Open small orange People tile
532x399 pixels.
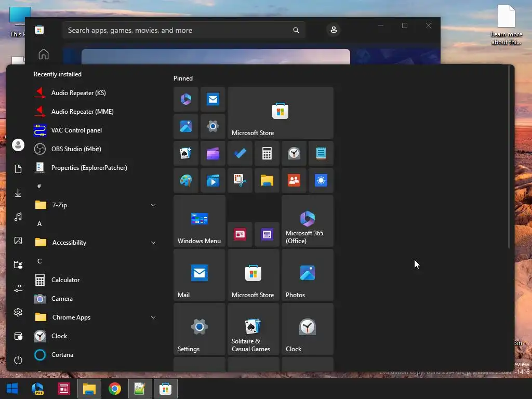coord(294,180)
